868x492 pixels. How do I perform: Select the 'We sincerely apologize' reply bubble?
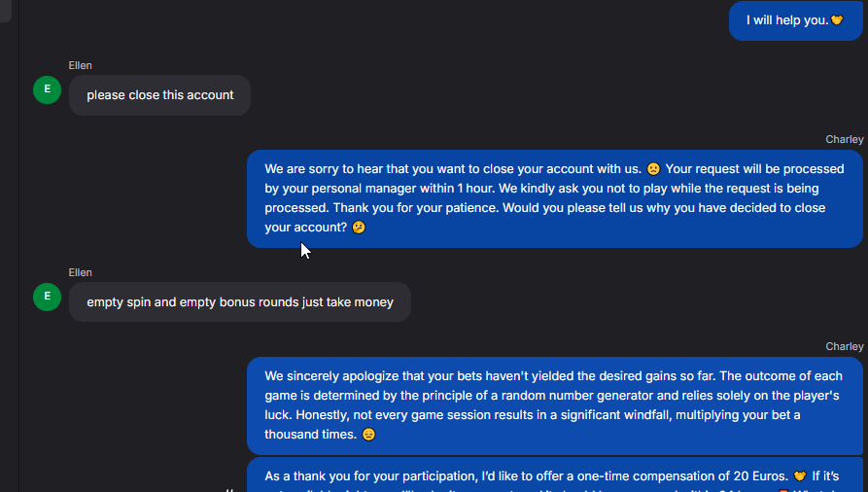click(x=554, y=405)
